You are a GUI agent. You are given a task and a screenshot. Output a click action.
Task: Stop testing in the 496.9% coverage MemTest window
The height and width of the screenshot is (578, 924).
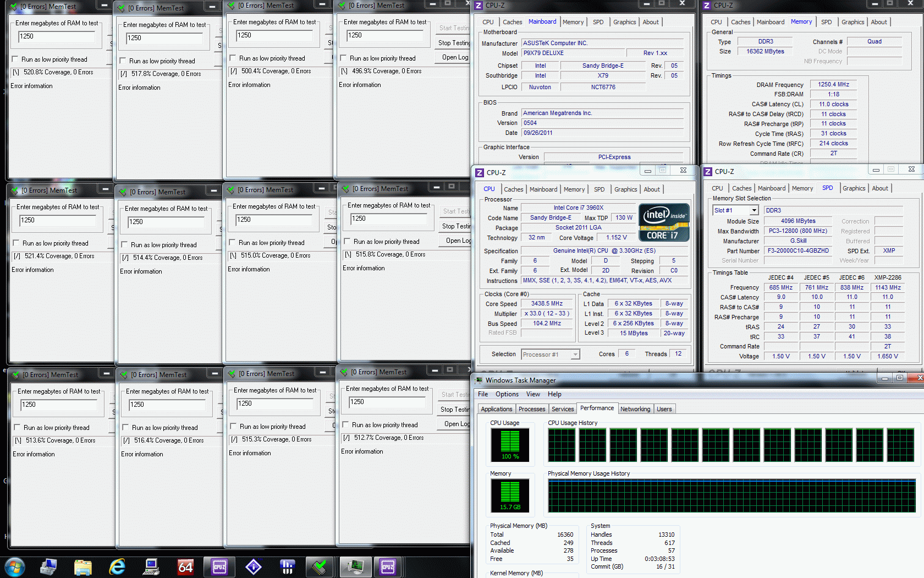click(454, 43)
